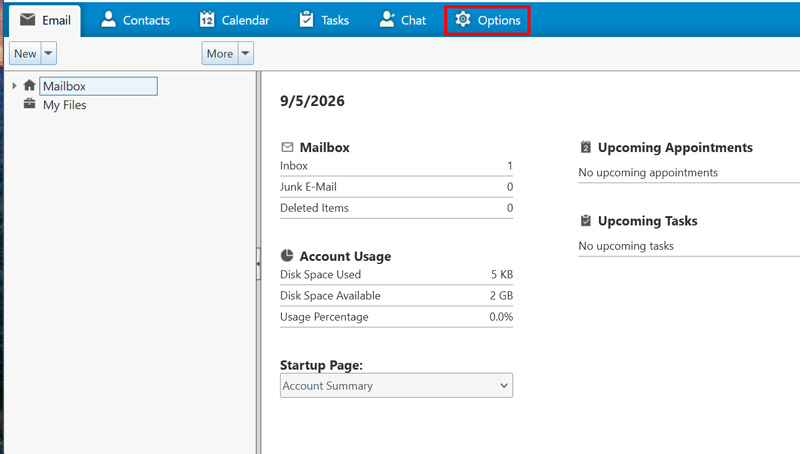Screen dimensions: 800x454
Task: Click the Upcoming Tasks clipboard icon
Action: [586, 220]
